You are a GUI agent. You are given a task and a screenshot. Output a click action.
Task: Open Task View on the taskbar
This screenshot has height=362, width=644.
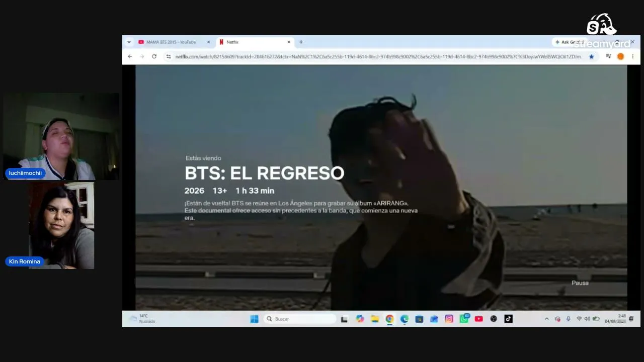tap(344, 319)
